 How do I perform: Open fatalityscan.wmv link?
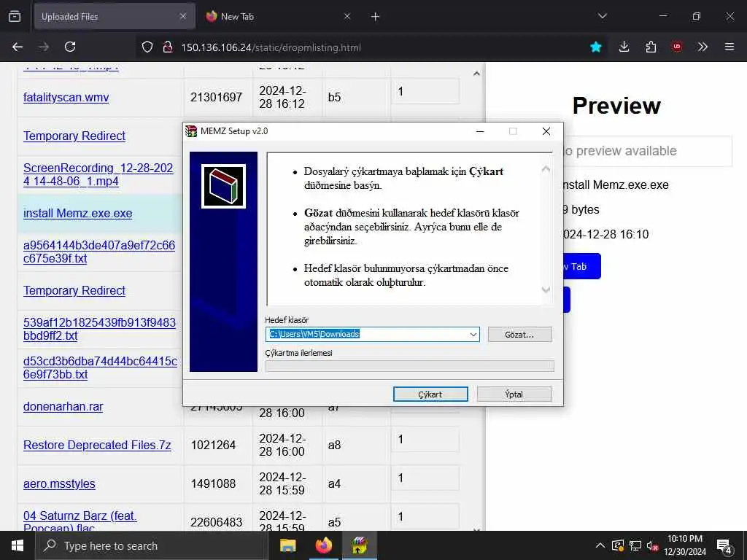click(x=66, y=97)
